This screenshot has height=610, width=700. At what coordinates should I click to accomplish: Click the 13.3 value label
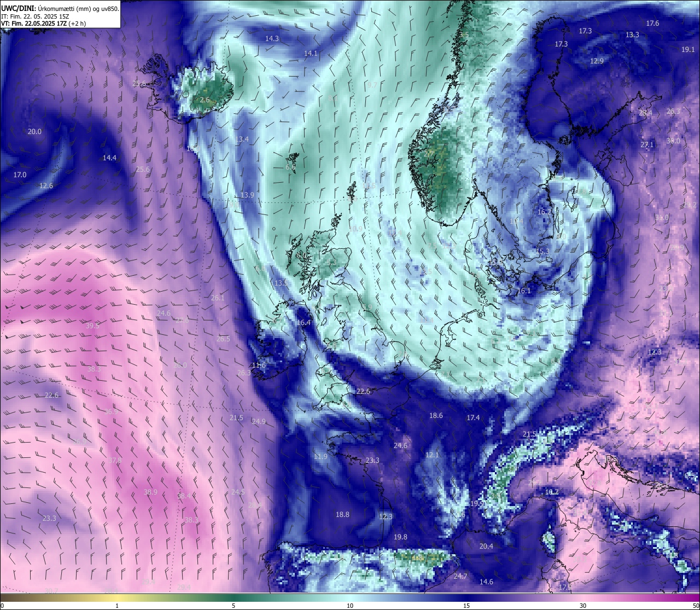[x=632, y=34]
